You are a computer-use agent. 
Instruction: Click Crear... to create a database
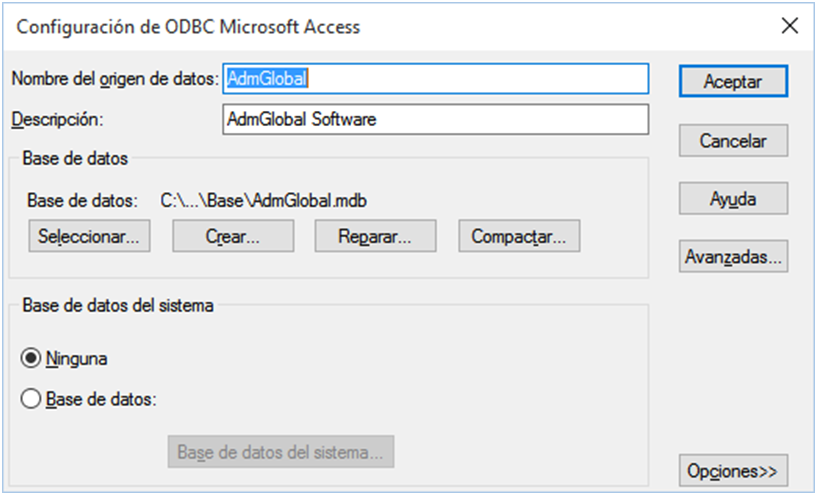click(x=233, y=236)
